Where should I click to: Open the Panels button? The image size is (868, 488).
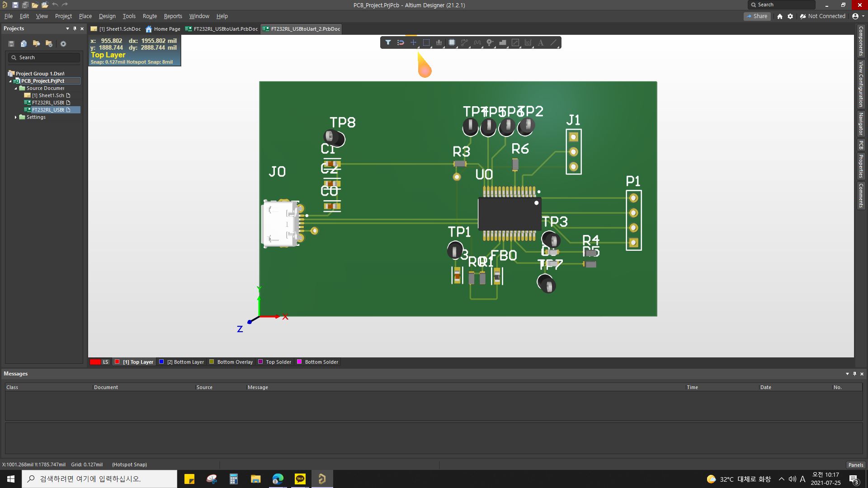tap(855, 465)
